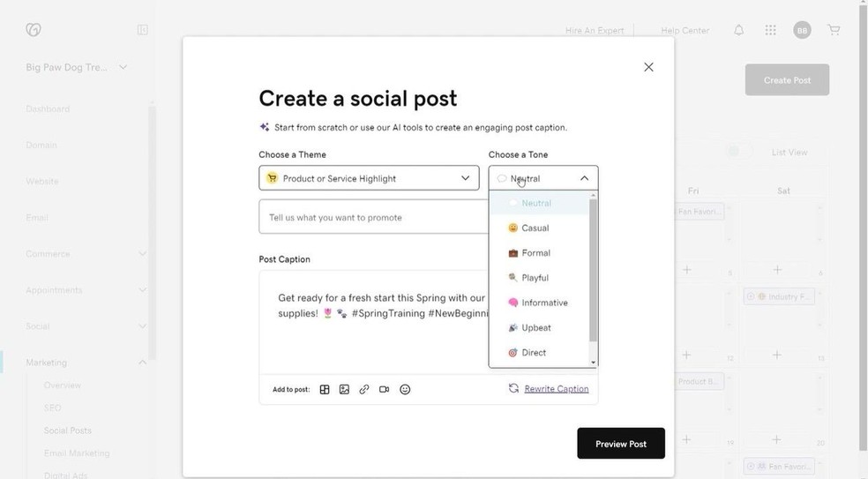Collapse the Marketing sidebar section
The width and height of the screenshot is (868, 479).
pyautogui.click(x=142, y=363)
